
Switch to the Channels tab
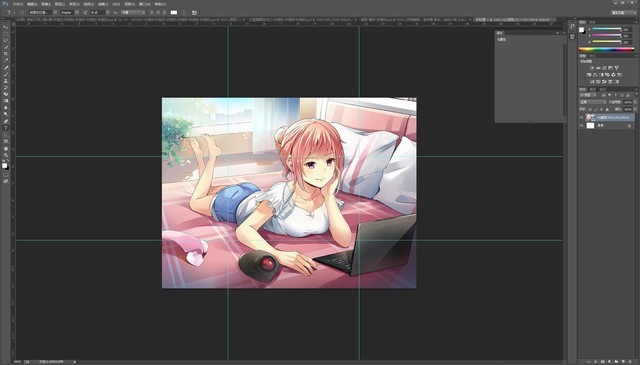coord(593,89)
